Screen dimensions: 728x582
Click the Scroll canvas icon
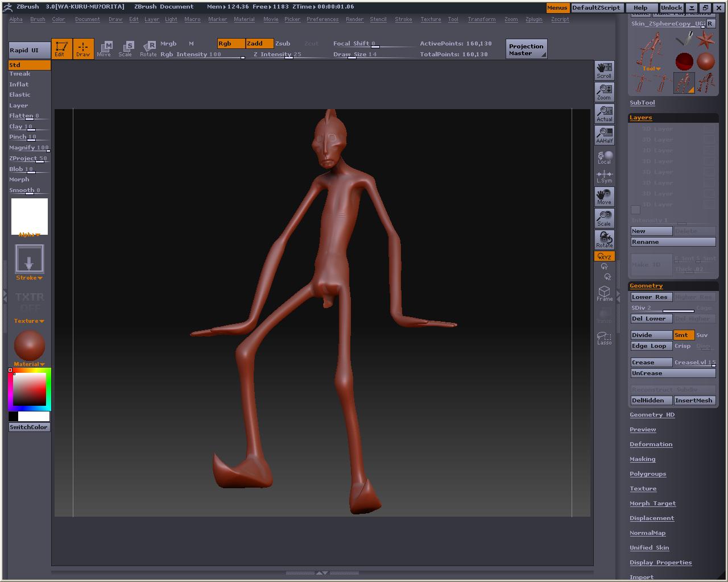tap(604, 70)
